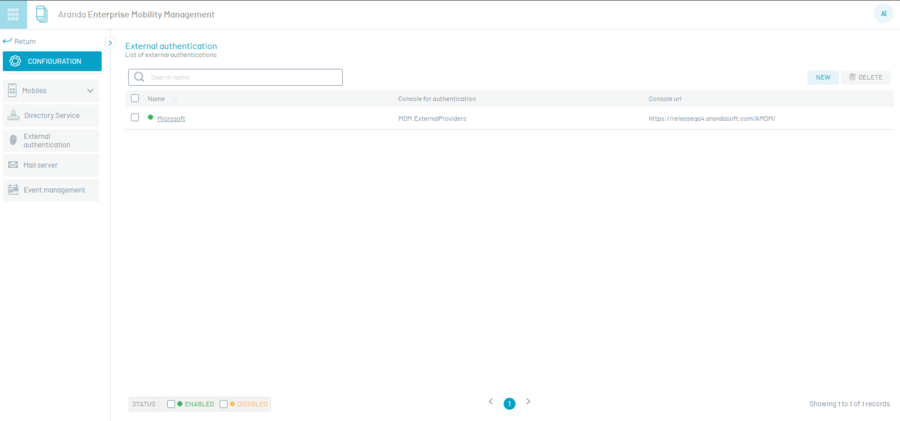Go to next page arrow
Image resolution: width=900 pixels, height=421 pixels.
pyautogui.click(x=528, y=401)
